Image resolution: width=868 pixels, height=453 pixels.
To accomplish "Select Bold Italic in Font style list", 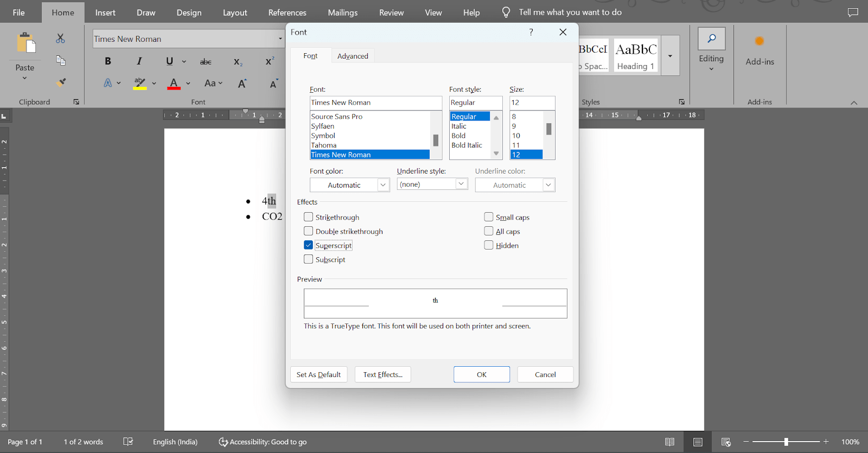I will [x=467, y=145].
